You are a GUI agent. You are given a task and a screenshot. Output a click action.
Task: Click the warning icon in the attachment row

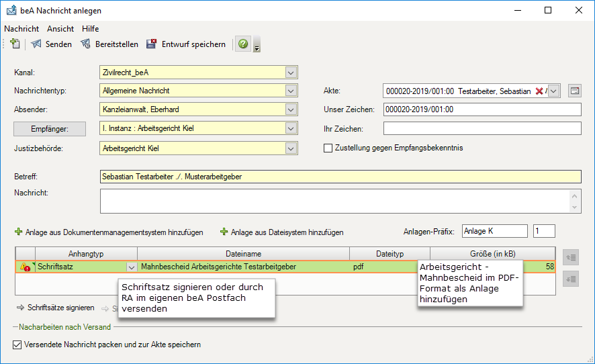click(26, 267)
